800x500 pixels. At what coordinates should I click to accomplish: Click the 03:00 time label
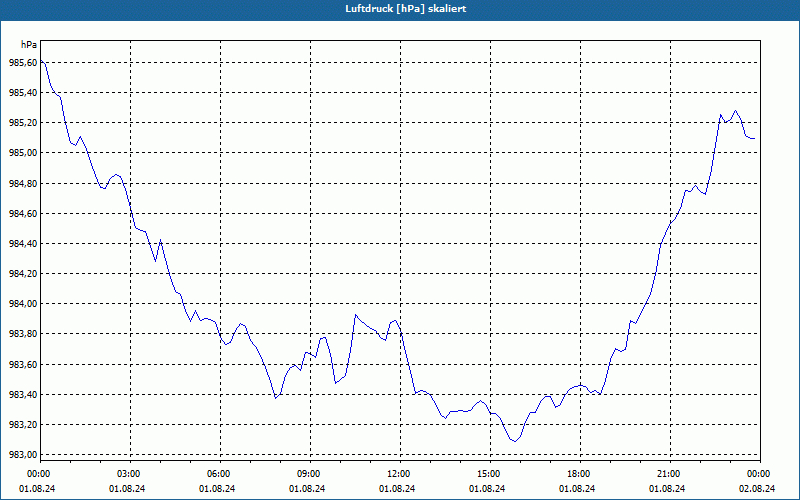pos(131,474)
